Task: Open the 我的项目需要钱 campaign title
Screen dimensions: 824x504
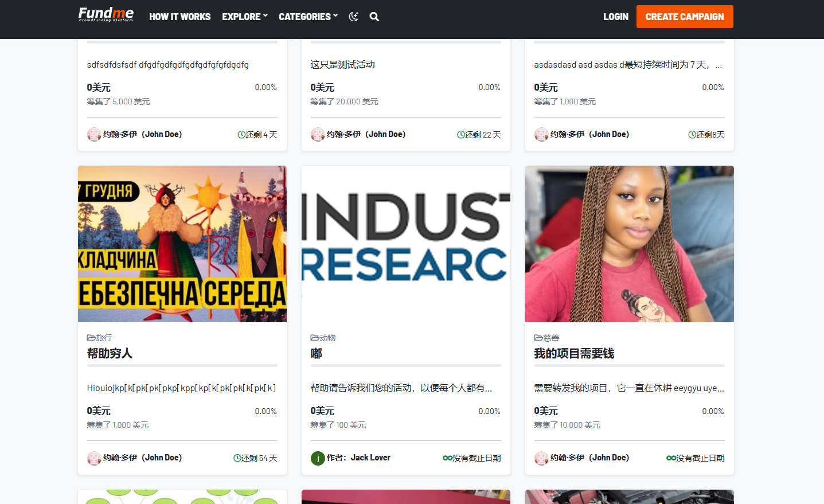Action: (573, 353)
